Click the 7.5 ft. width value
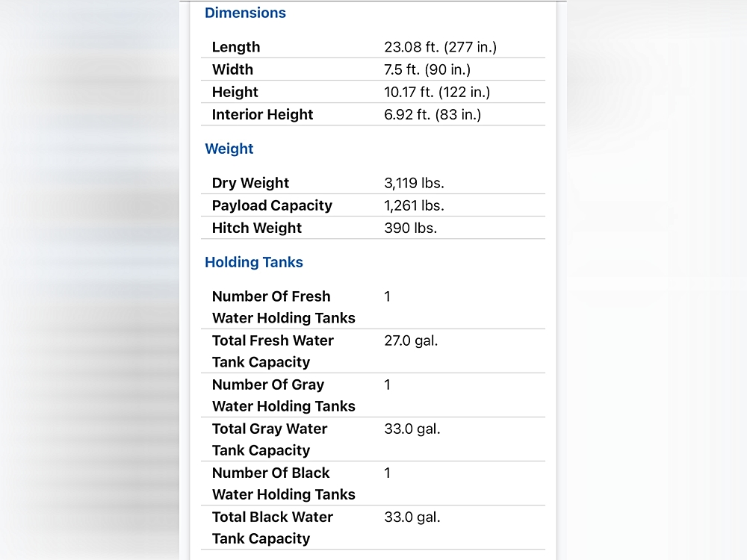The width and height of the screenshot is (747, 560). click(427, 69)
